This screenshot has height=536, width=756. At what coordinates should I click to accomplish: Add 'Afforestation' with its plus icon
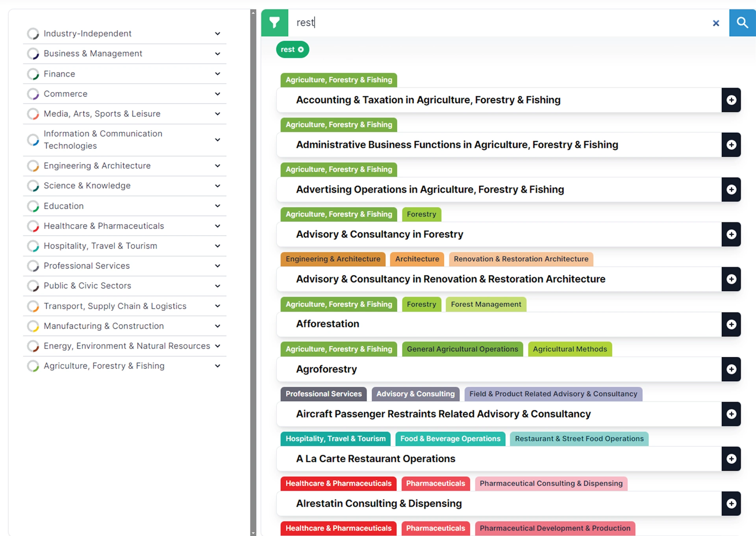[x=731, y=324]
